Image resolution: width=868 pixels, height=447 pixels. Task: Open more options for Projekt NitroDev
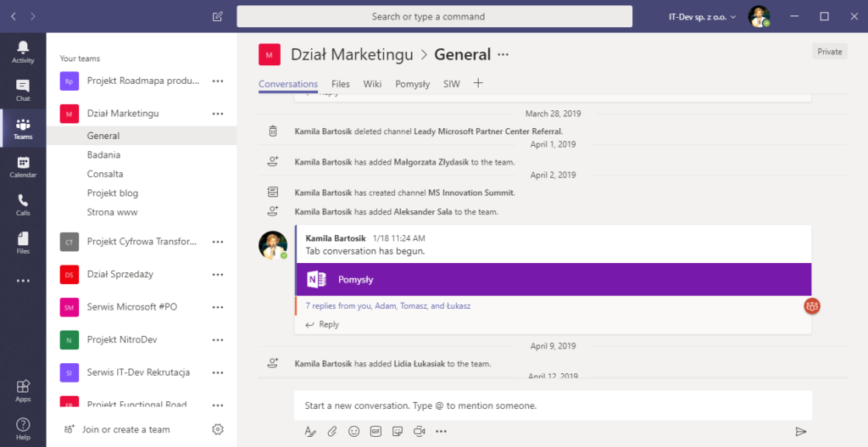pos(218,340)
